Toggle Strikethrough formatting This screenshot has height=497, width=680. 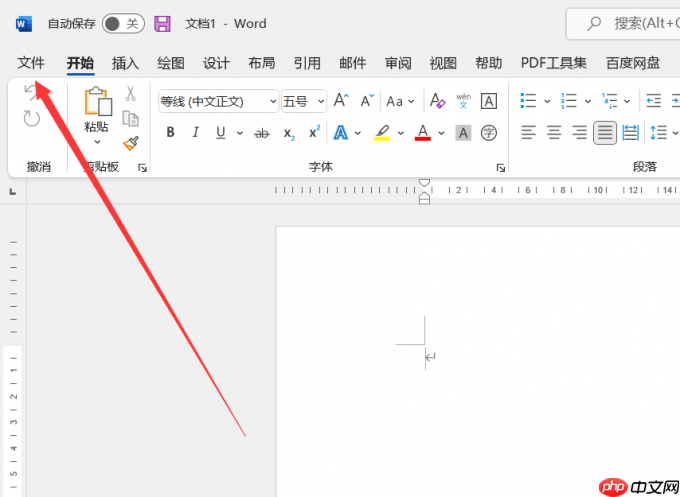(262, 133)
